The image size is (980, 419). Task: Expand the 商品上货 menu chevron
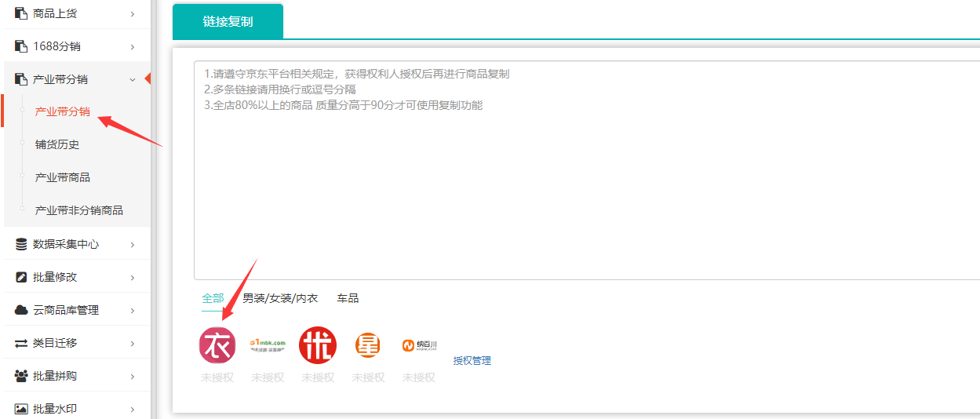133,13
